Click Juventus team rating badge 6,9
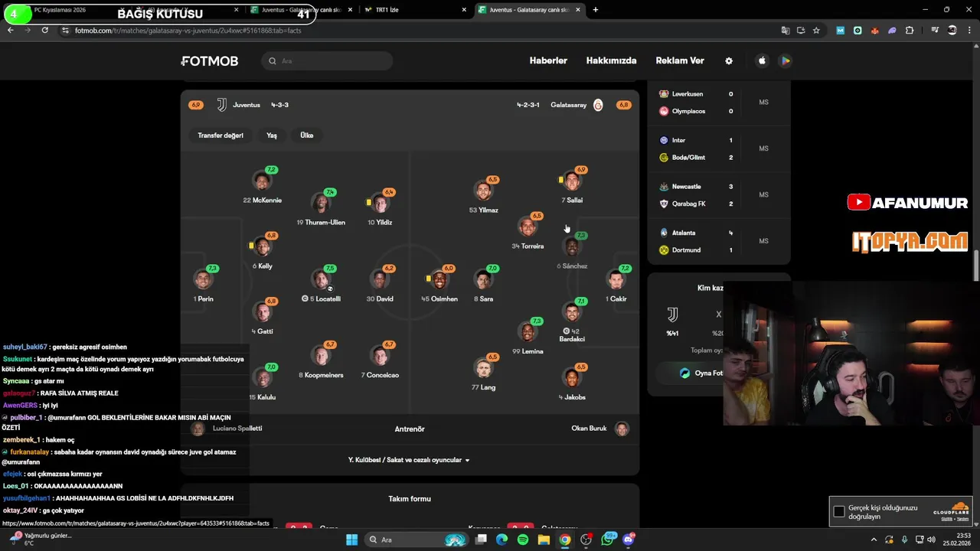Screen dimensions: 980x551 coord(196,105)
